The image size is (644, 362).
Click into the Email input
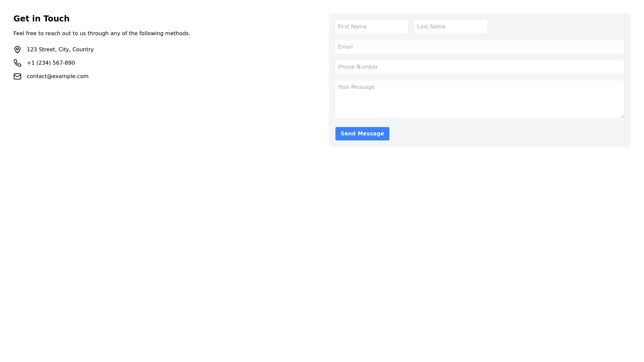tap(479, 47)
